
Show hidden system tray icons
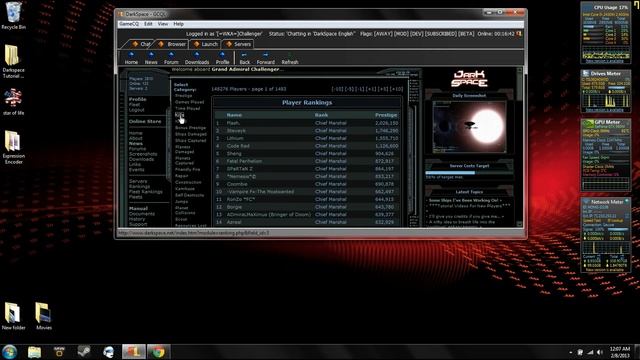click(571, 352)
